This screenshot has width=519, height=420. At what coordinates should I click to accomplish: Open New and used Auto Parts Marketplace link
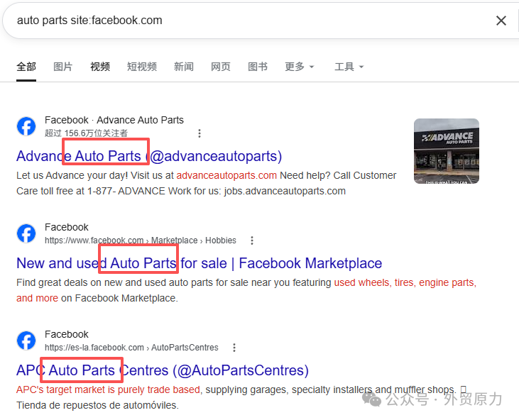pyautogui.click(x=199, y=263)
